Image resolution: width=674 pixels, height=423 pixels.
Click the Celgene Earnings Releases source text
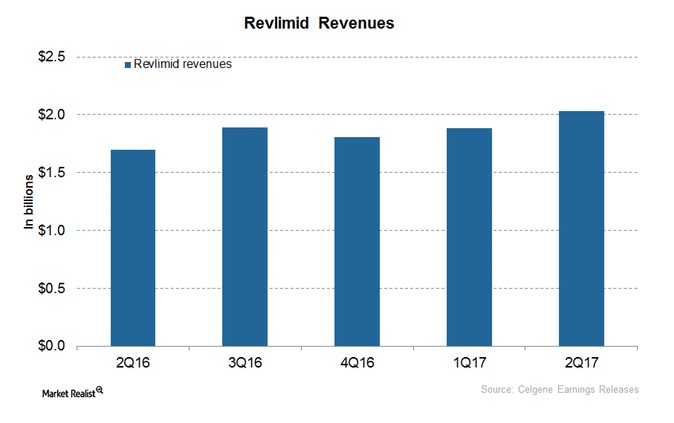tap(561, 390)
